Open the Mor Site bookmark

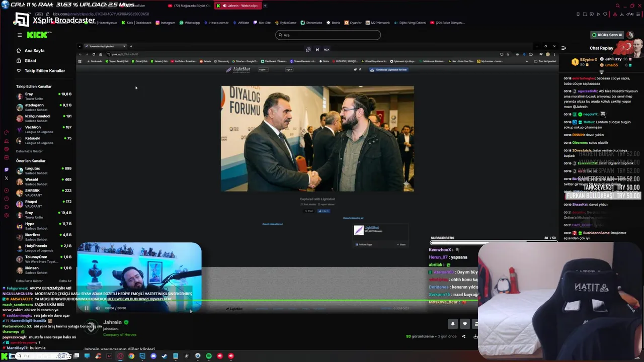(x=262, y=23)
